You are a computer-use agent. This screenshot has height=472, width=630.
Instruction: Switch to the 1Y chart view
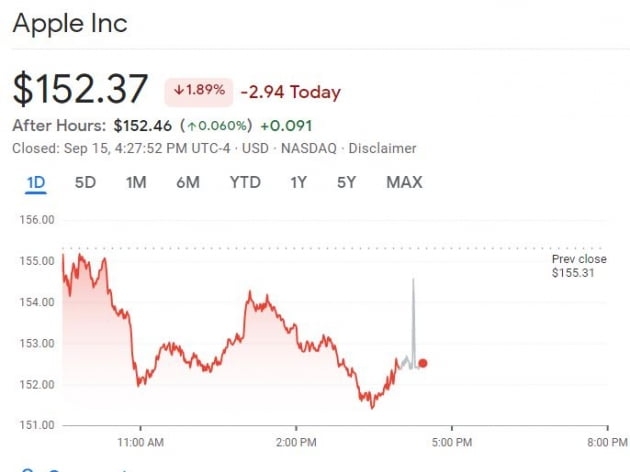298,182
